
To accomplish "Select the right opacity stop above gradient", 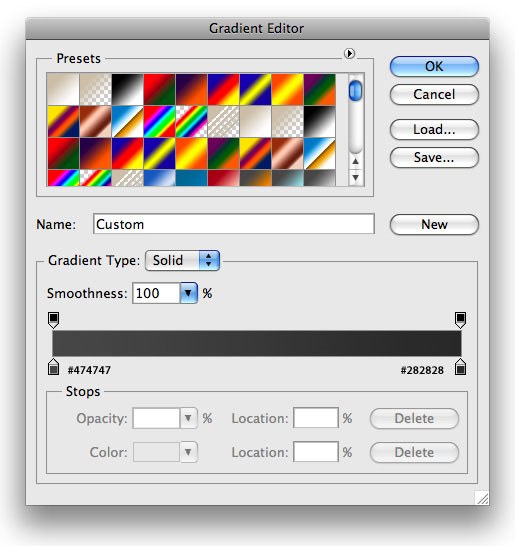I will tap(460, 320).
